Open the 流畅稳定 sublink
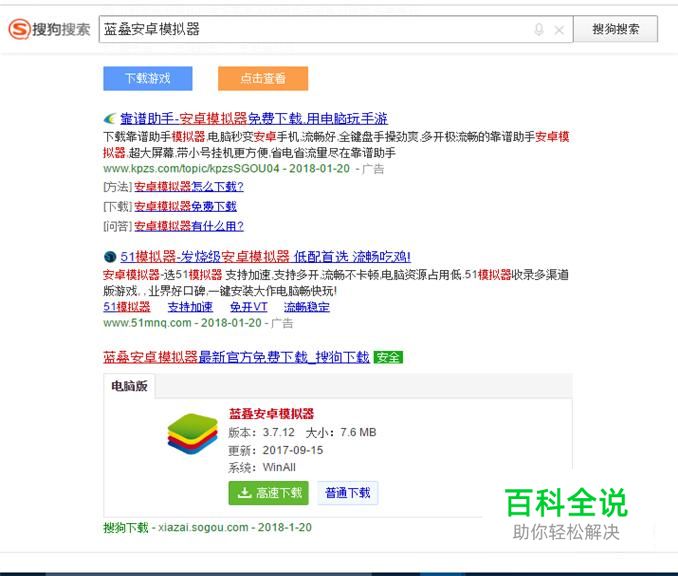This screenshot has width=678, height=576. coord(307,307)
